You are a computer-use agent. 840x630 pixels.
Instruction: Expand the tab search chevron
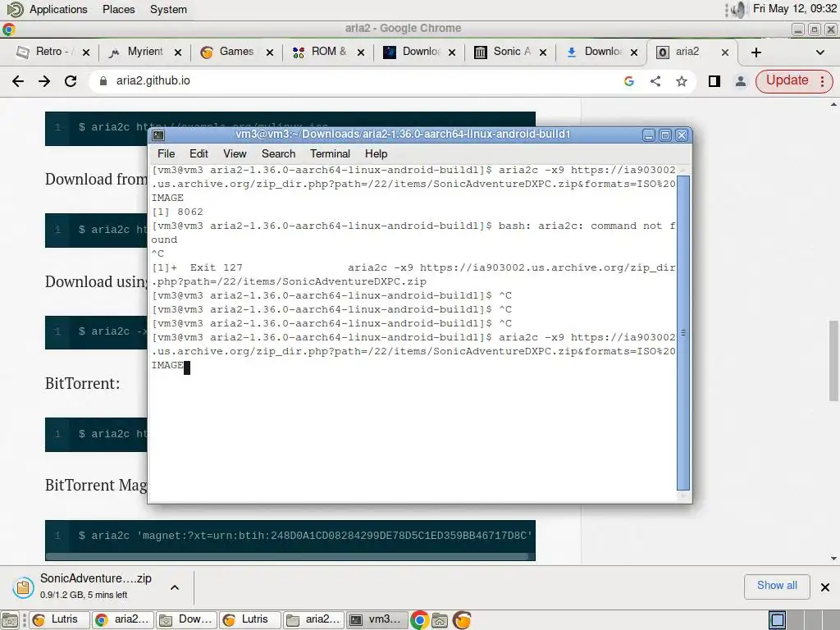819,52
